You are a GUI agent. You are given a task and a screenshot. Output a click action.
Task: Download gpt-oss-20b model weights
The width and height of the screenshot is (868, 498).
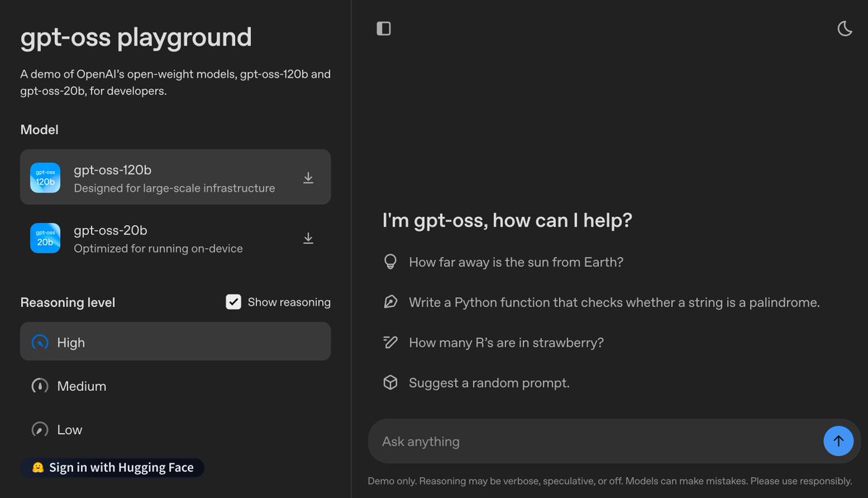tap(308, 238)
